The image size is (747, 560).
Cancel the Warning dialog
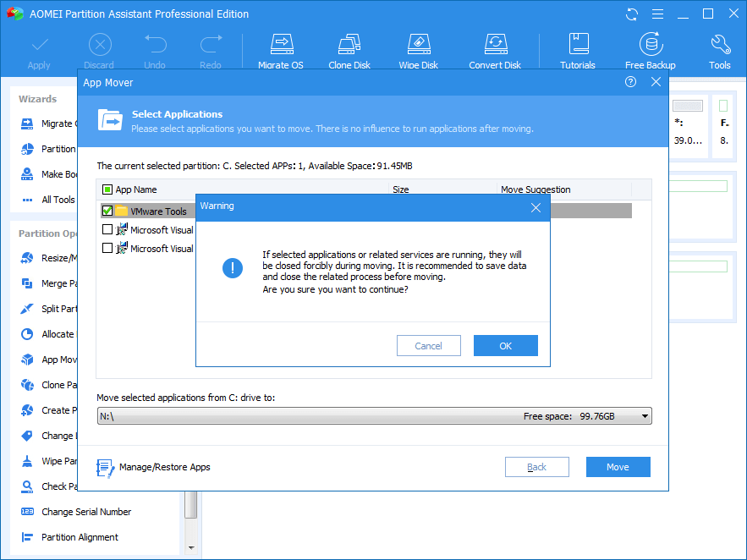tap(428, 345)
